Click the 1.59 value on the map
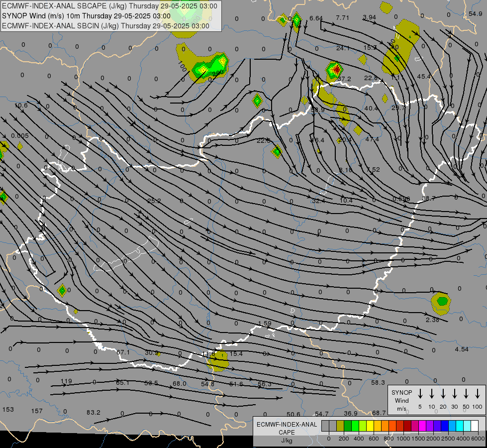The image size is (487, 448). [x=265, y=324]
